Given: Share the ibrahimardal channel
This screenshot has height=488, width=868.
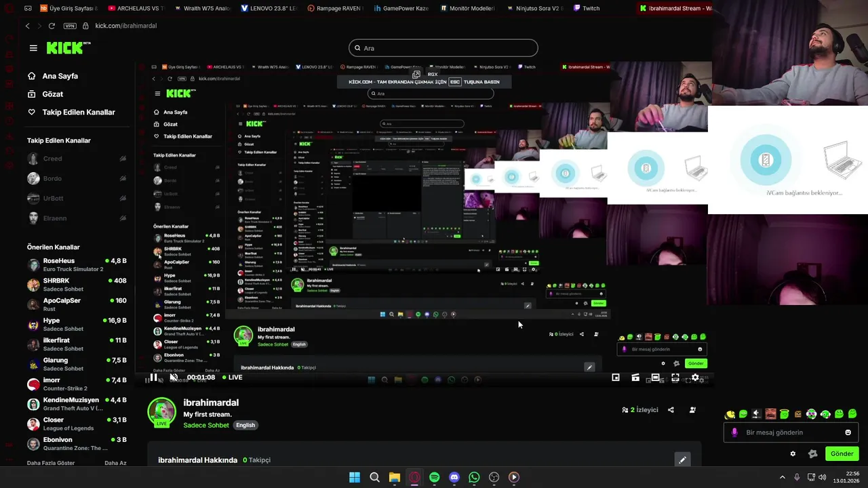Looking at the screenshot, I should click(671, 410).
